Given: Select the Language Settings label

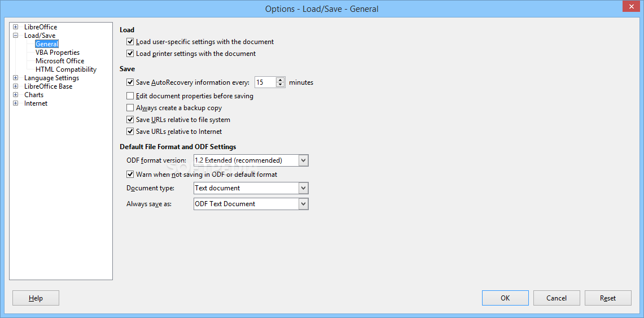Looking at the screenshot, I should (x=52, y=78).
